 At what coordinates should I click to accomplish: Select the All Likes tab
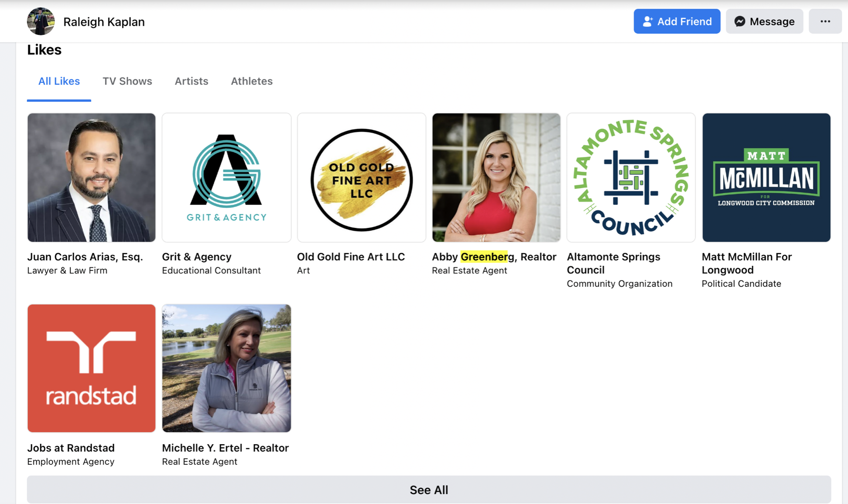59,81
